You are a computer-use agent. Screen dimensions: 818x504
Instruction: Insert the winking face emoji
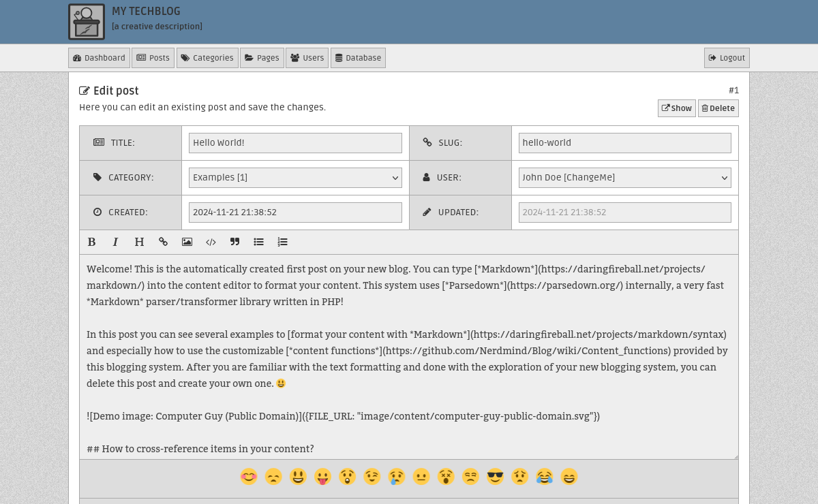pyautogui.click(x=372, y=477)
